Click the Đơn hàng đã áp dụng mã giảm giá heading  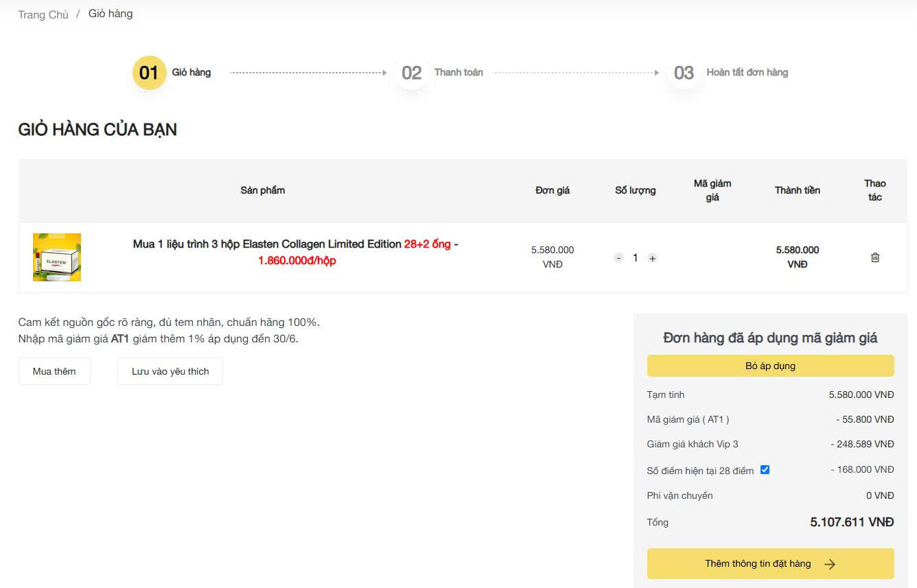(770, 338)
